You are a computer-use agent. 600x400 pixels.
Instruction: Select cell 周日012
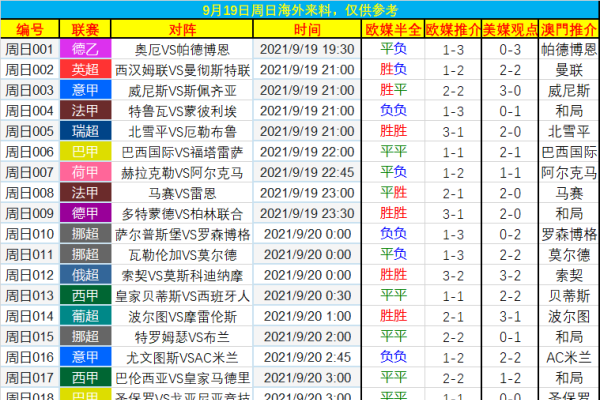coord(30,275)
